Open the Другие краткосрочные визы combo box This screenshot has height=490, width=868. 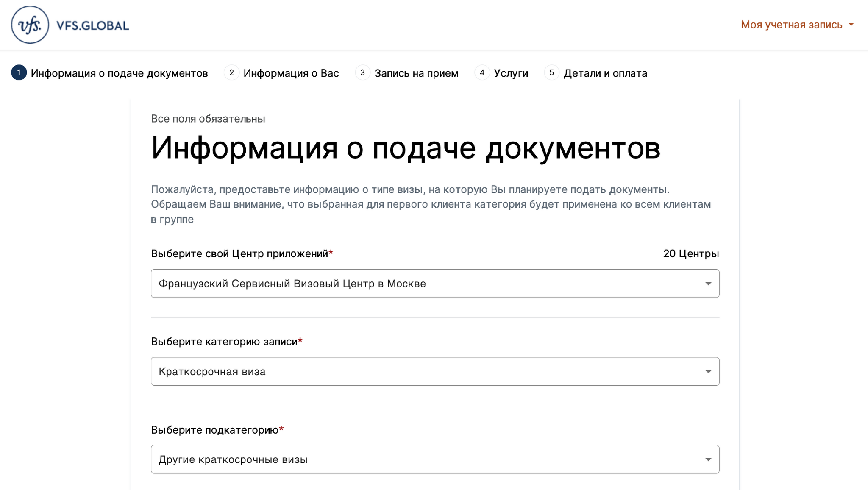[424, 459]
